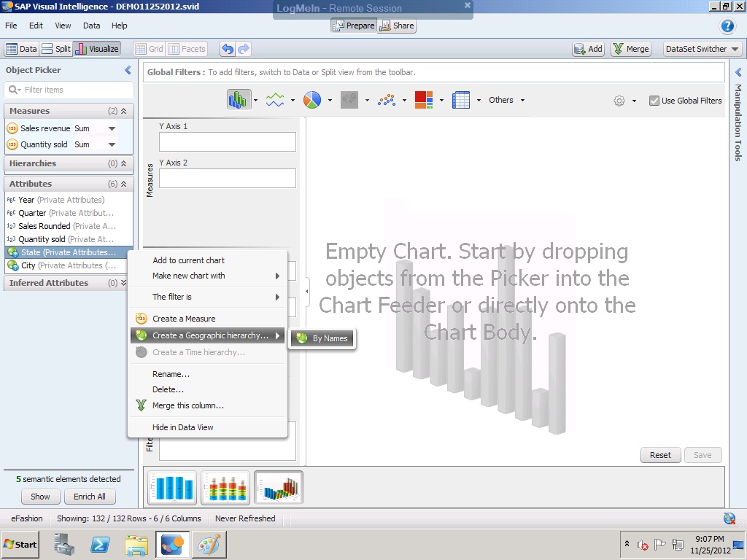
Task: Click the Sales revenue measure icon
Action: click(x=12, y=128)
